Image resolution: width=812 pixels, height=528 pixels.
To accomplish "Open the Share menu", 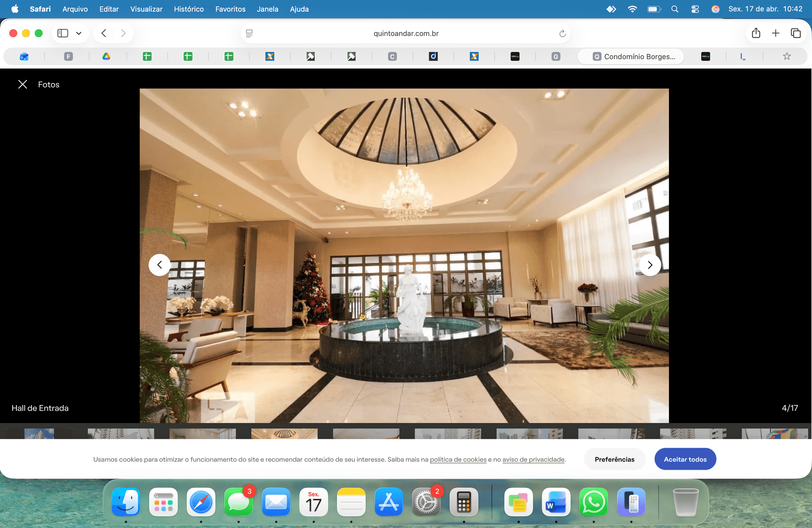I will click(x=756, y=33).
